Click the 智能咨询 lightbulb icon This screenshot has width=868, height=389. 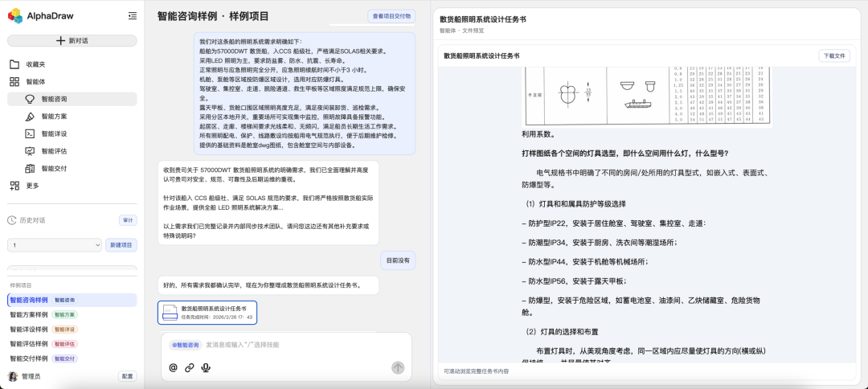pyautogui.click(x=30, y=99)
